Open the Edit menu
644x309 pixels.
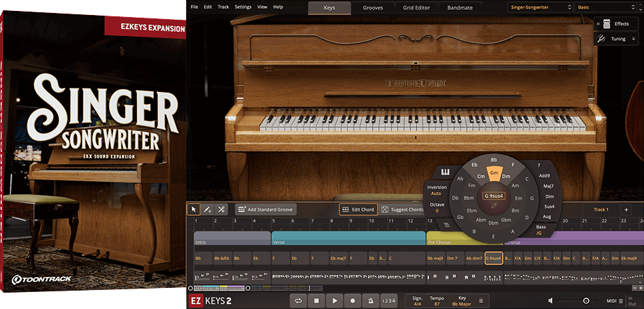[x=208, y=7]
